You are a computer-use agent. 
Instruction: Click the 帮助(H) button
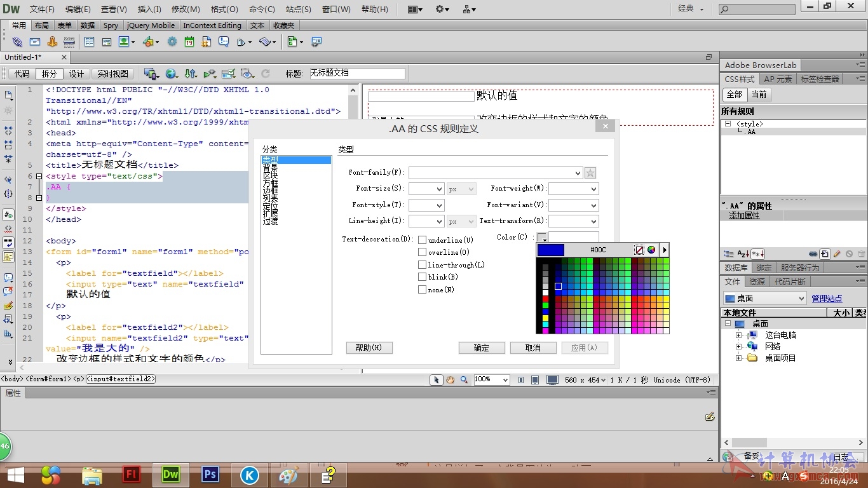click(369, 348)
